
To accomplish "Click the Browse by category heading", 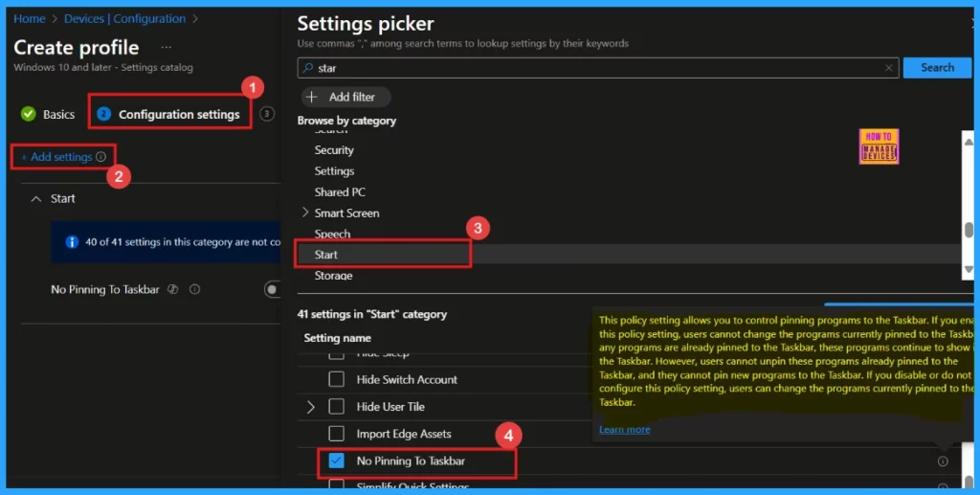I will (346, 121).
